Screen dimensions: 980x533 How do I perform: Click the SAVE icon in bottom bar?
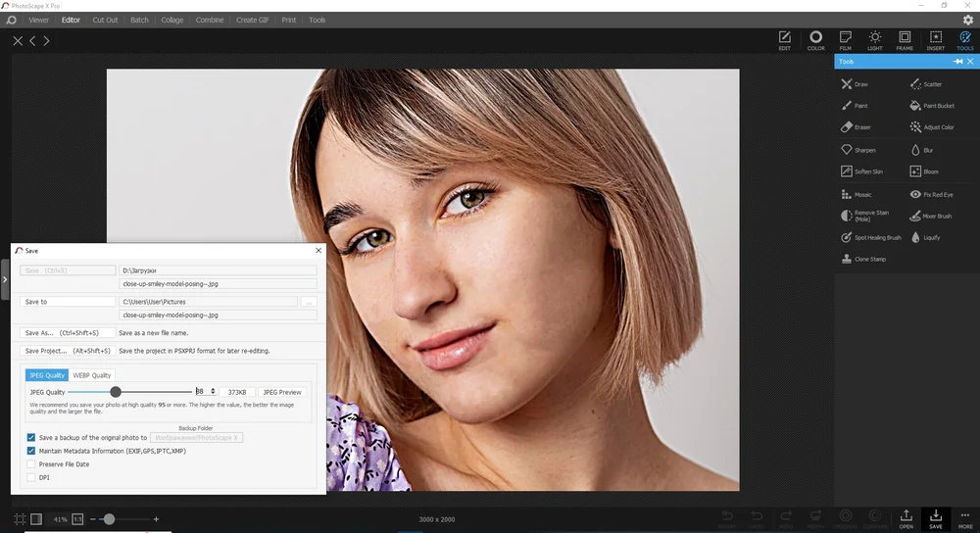coord(936,518)
